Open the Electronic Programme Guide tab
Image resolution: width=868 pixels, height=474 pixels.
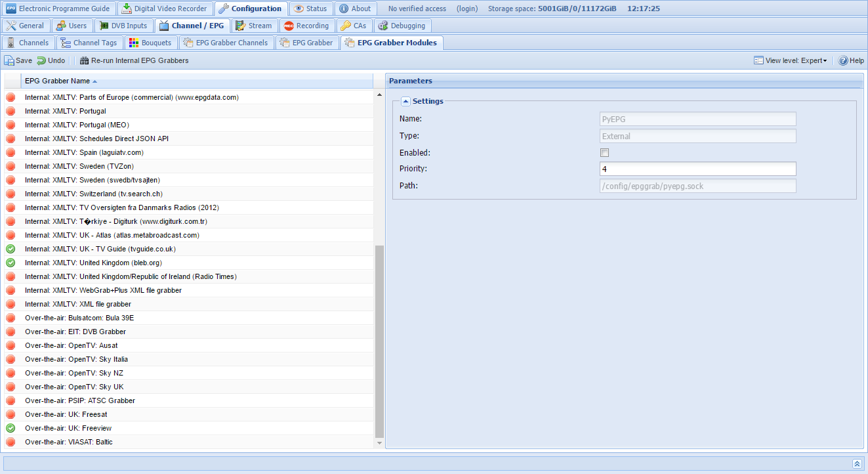pos(58,9)
